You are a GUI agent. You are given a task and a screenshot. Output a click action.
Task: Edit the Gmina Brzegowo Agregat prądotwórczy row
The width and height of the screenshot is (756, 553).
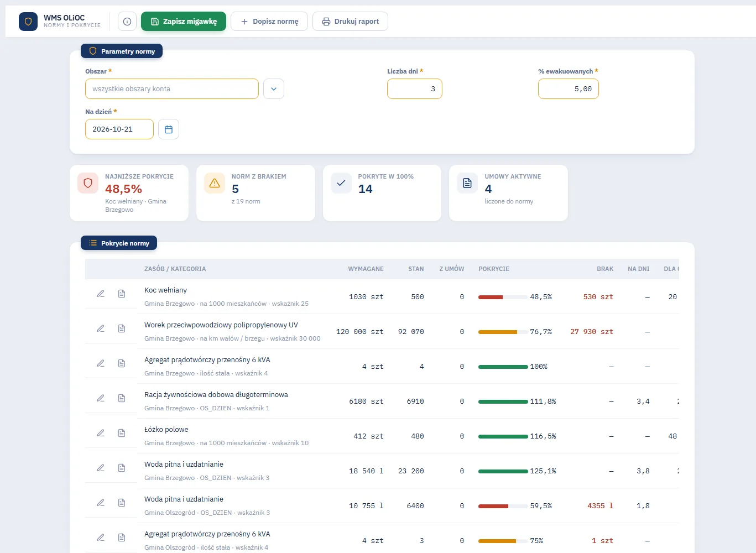point(101,363)
